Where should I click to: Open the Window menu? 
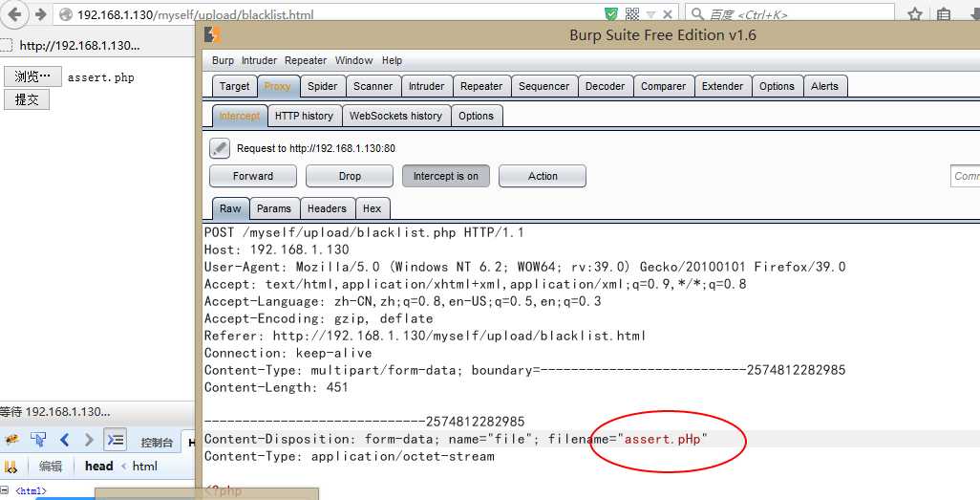coord(353,60)
